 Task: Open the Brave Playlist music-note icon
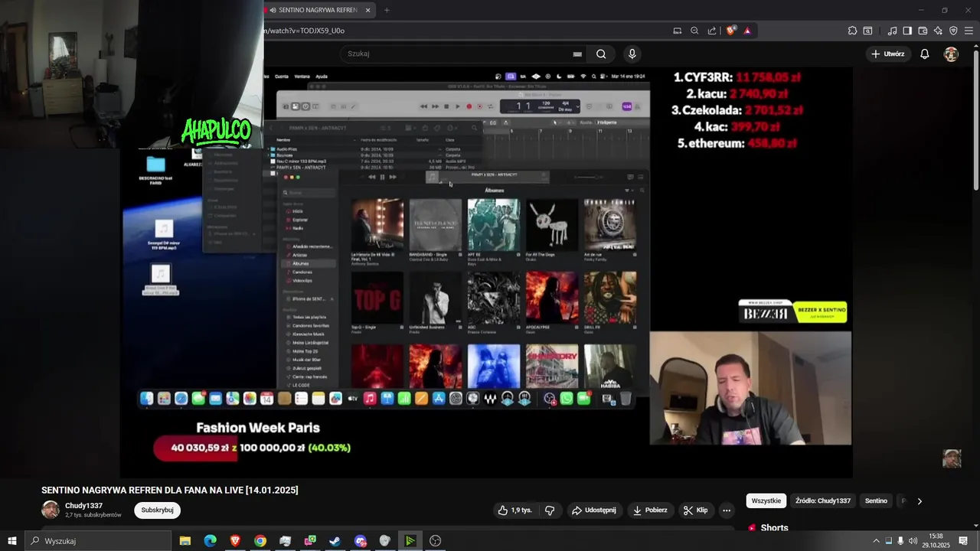tap(892, 31)
